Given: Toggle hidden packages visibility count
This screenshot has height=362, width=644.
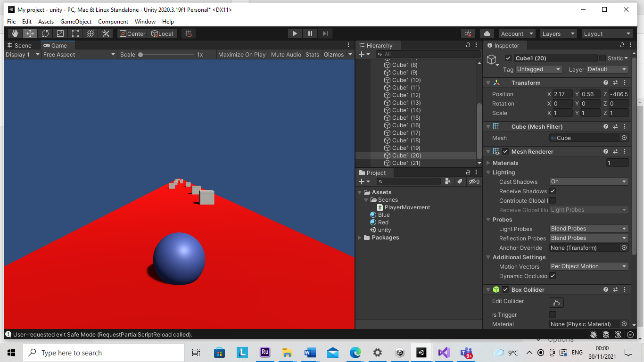Looking at the screenshot, I should point(474,181).
